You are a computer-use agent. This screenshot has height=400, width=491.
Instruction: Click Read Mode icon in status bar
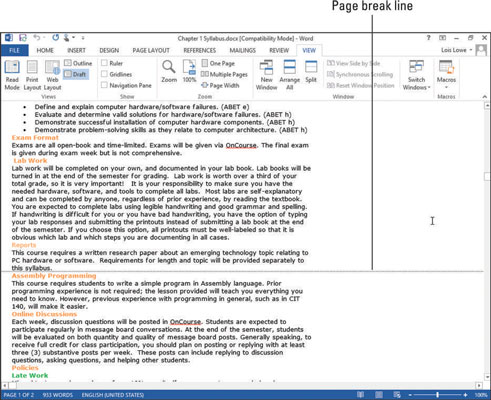360,395
